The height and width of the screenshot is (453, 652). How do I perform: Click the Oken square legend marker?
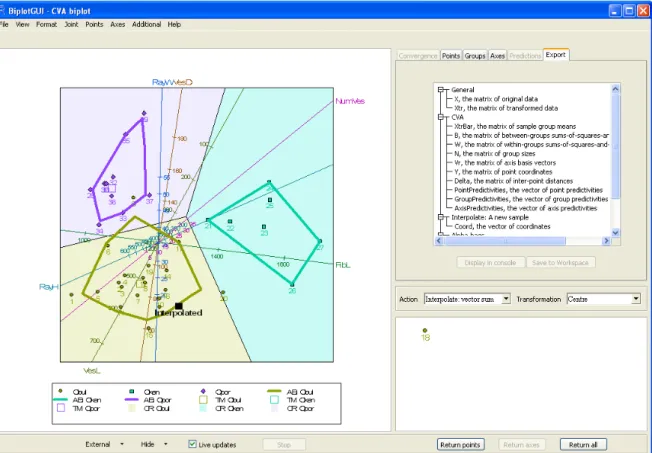point(132,391)
